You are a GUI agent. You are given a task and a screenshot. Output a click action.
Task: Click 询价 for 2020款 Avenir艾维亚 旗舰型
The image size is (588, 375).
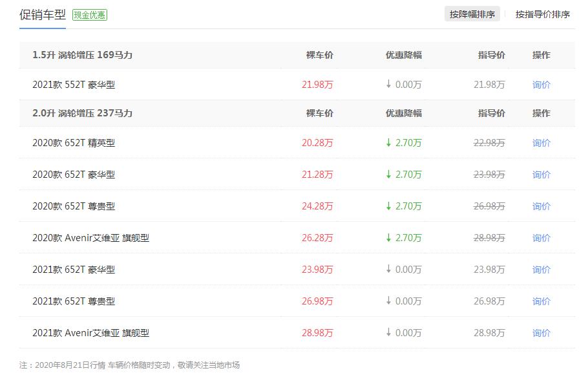click(x=541, y=238)
